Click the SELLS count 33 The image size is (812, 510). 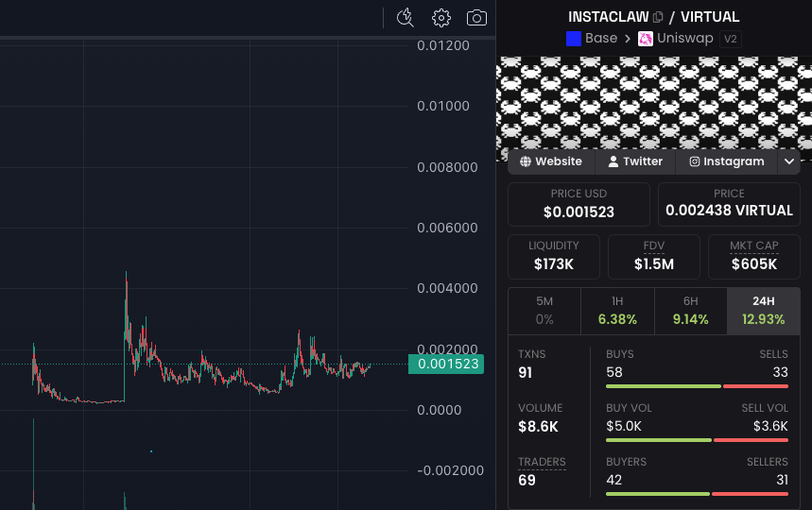(x=781, y=372)
